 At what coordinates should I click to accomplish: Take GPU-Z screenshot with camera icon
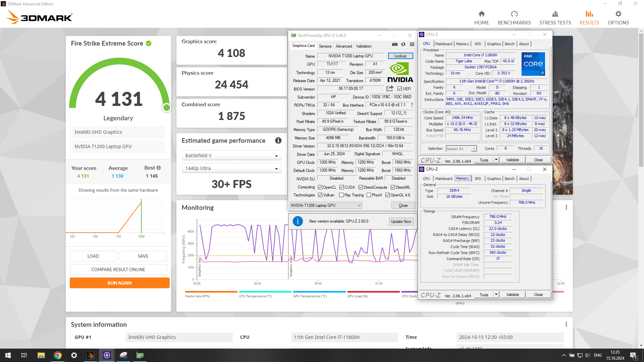[x=395, y=44]
